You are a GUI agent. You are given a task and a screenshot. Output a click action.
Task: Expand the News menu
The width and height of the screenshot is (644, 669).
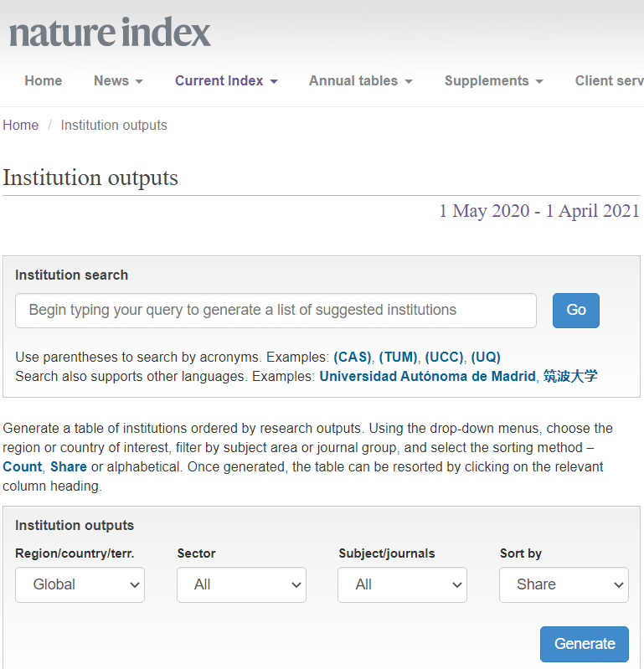118,80
